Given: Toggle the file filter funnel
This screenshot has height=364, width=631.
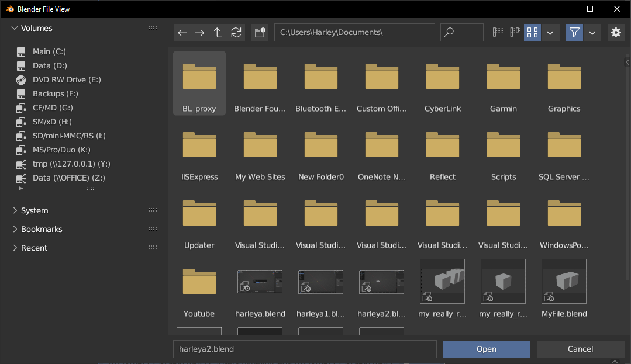Looking at the screenshot, I should tap(574, 32).
